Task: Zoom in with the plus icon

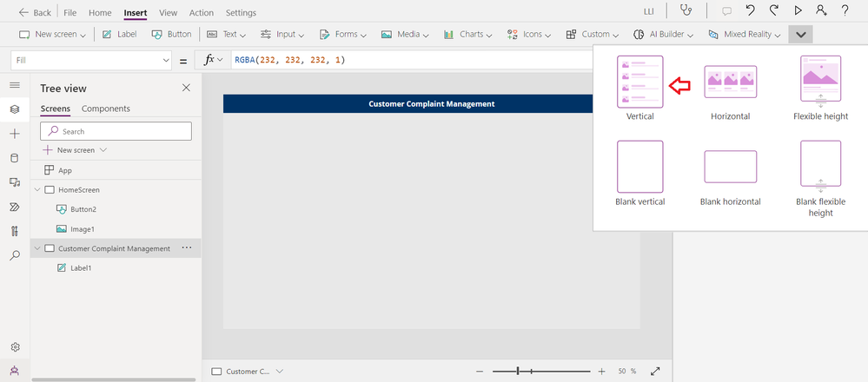Action: 602,372
